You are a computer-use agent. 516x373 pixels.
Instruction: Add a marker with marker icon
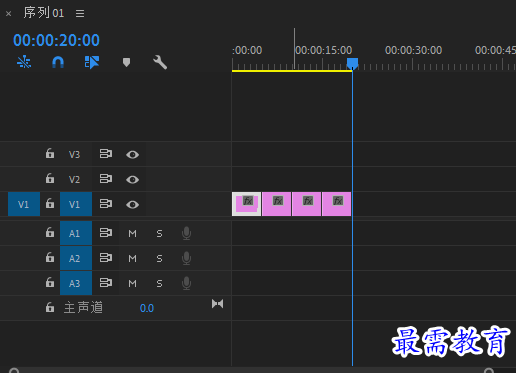coord(126,62)
